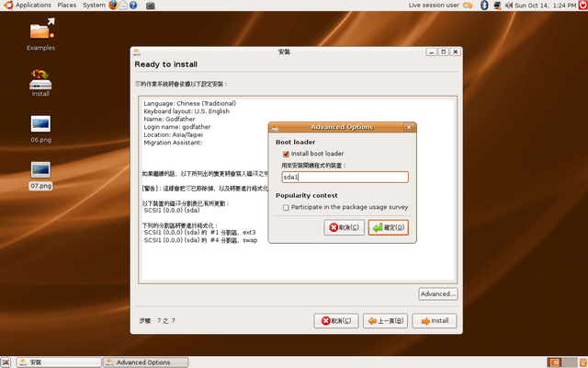Open the network connection tray icon
Screen dimensions: 588x368
pyautogui.click(x=497, y=6)
